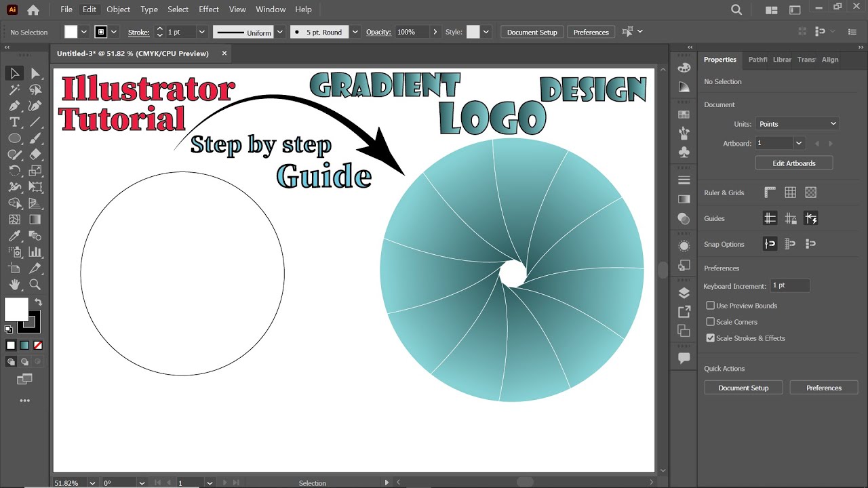
Task: Open the File menu
Action: 66,9
